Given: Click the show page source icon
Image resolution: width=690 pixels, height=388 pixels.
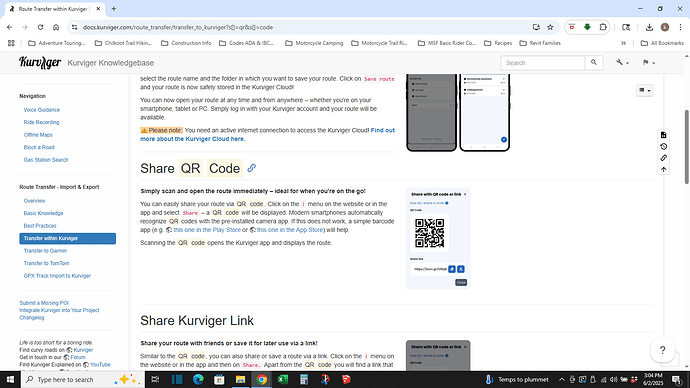Looking at the screenshot, I should pos(664,135).
